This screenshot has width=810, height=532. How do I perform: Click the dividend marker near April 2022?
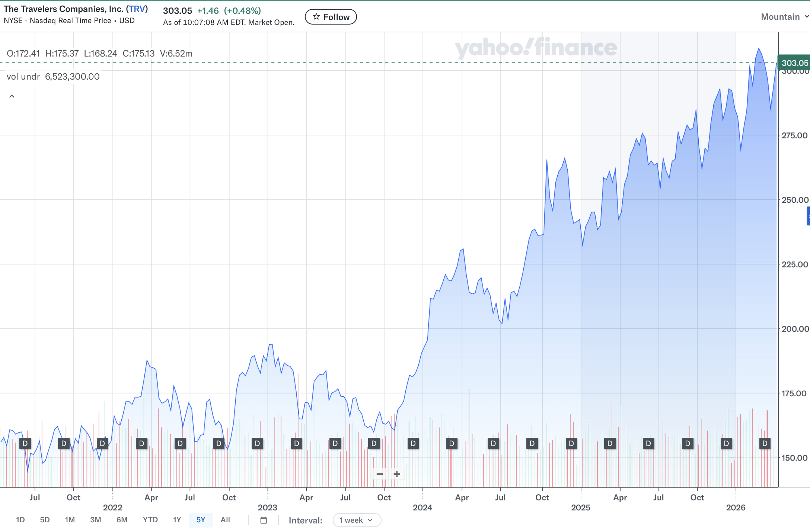pos(141,443)
